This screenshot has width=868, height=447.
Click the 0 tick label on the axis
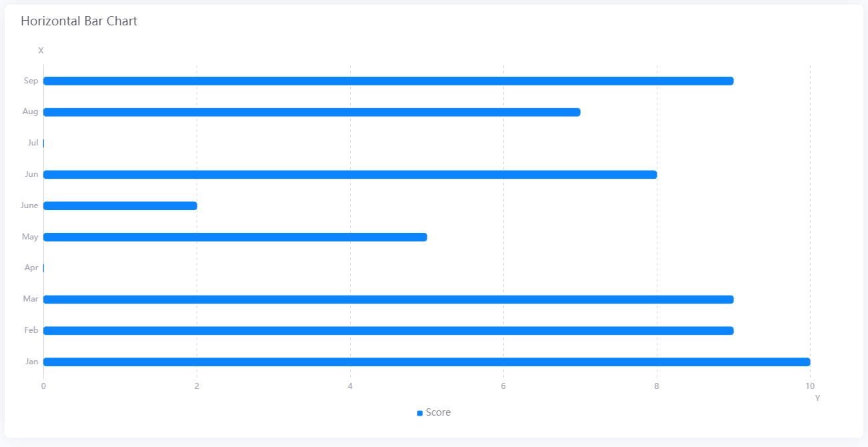(x=43, y=386)
